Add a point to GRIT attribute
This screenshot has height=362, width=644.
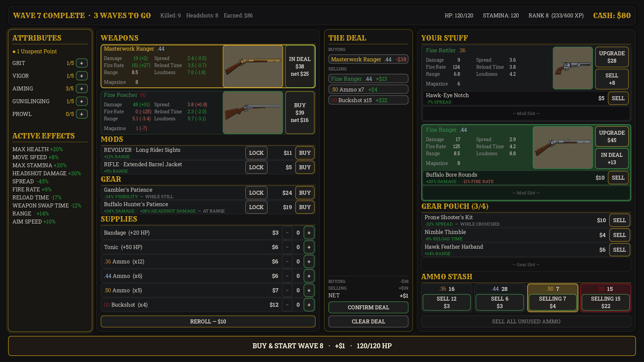pos(82,63)
